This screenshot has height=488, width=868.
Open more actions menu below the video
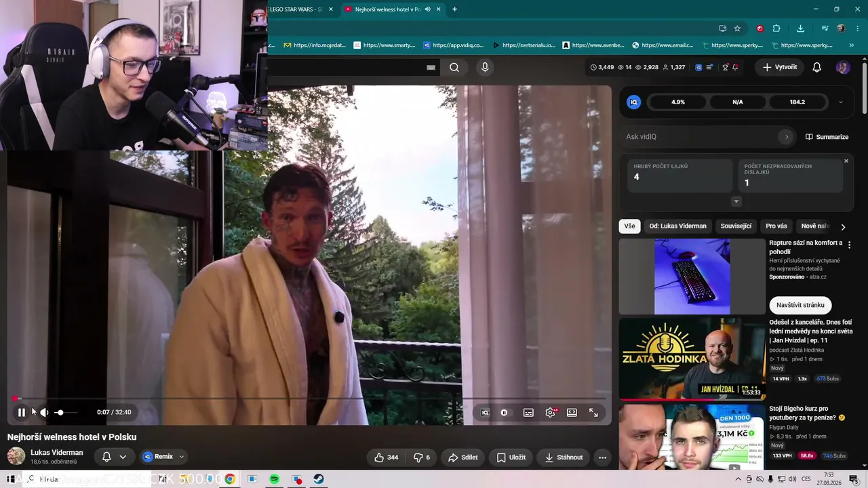[602, 457]
